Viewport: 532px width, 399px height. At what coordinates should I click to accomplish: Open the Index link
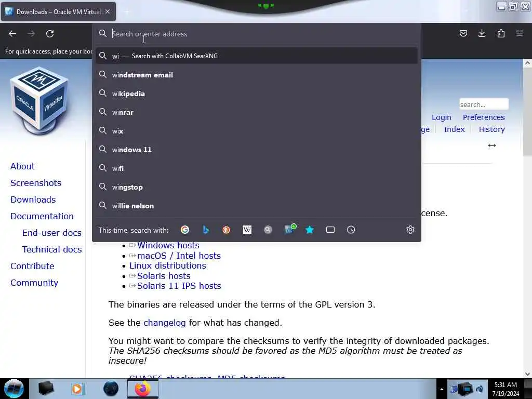454,129
